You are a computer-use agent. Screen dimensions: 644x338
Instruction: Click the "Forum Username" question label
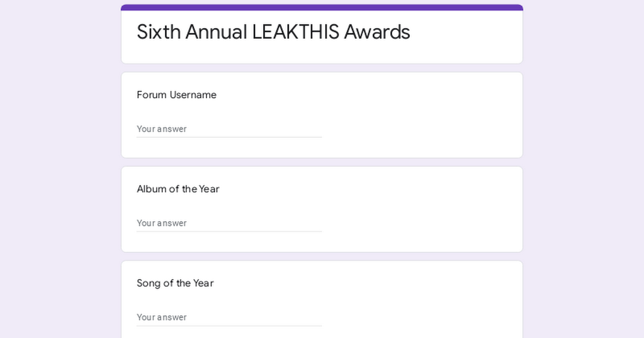click(x=177, y=95)
